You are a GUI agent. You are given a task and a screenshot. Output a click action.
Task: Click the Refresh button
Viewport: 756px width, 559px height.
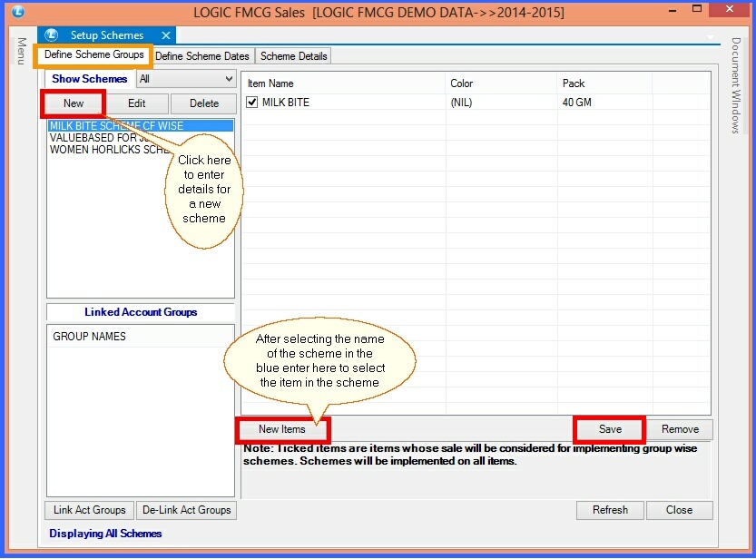(610, 510)
